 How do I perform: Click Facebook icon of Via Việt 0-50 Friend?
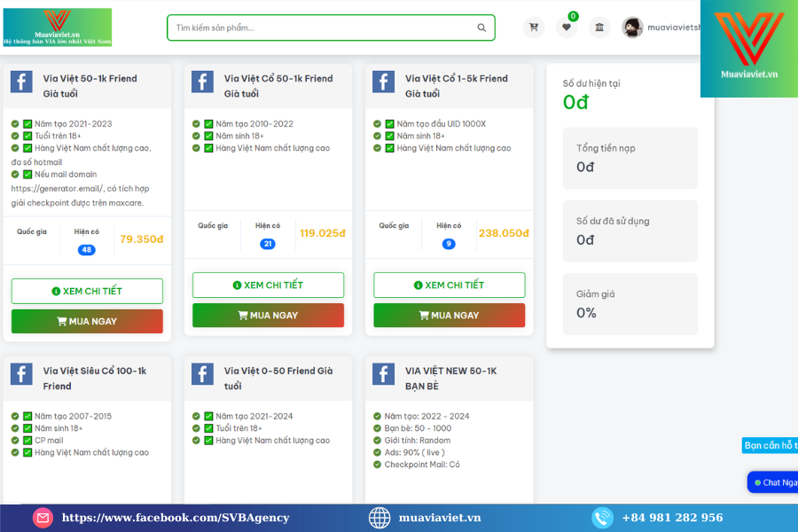202,374
